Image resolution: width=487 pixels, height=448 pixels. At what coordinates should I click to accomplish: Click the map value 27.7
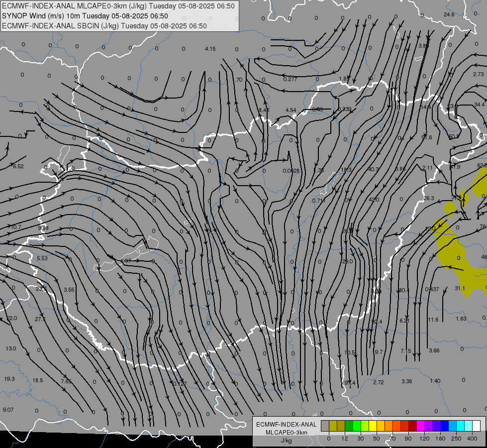point(40,319)
